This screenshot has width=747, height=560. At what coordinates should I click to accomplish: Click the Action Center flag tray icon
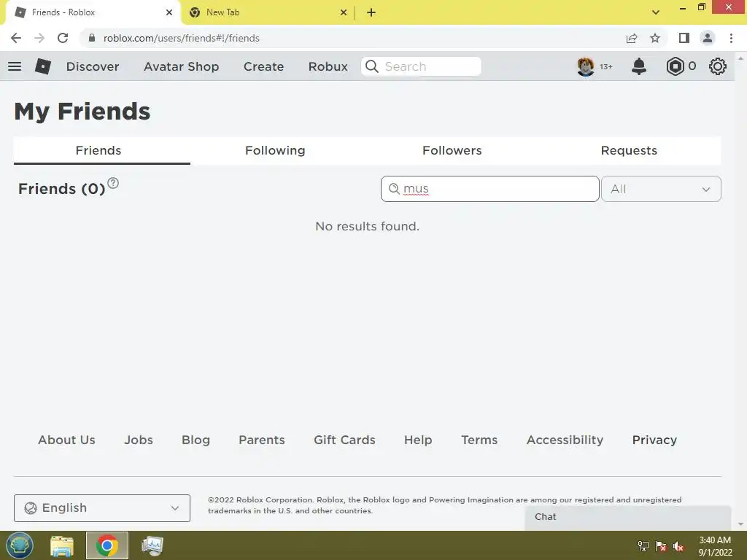(661, 546)
